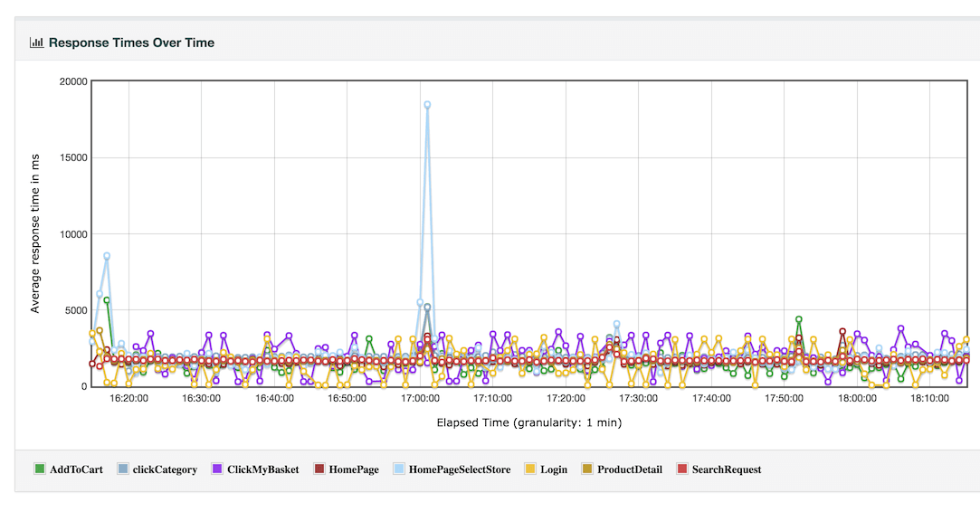
Task: Click the Average response time axis title
Action: click(35, 233)
